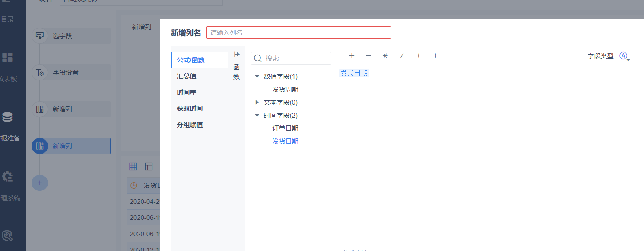This screenshot has width=644, height=251.
Task: Click the 新增列名 column name input field
Action: pos(298,32)
